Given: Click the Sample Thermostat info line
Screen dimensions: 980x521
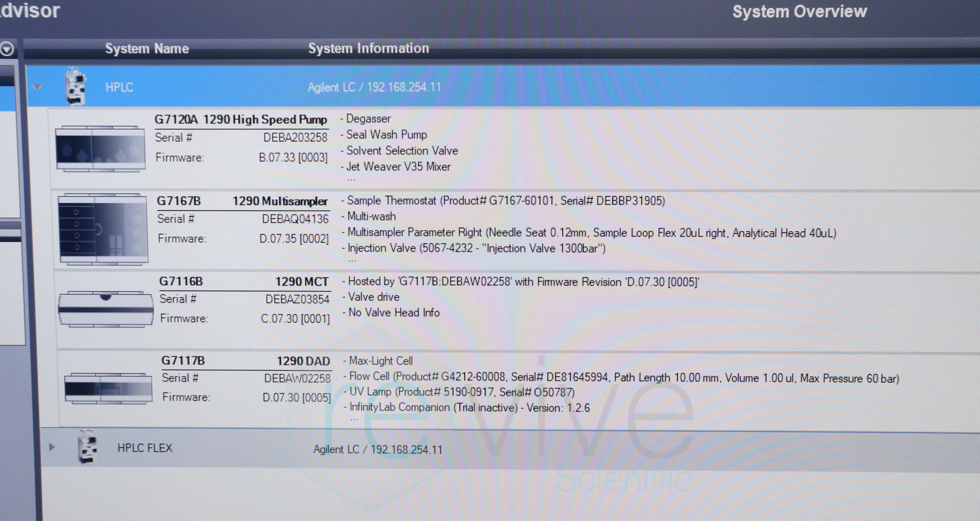Looking at the screenshot, I should click(x=503, y=200).
